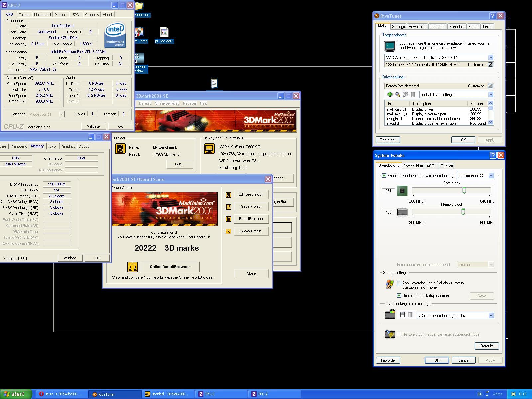Click the wrench edit icon in RivaTuner driver settings
Screen dimensions: 532x399
pyautogui.click(x=405, y=95)
